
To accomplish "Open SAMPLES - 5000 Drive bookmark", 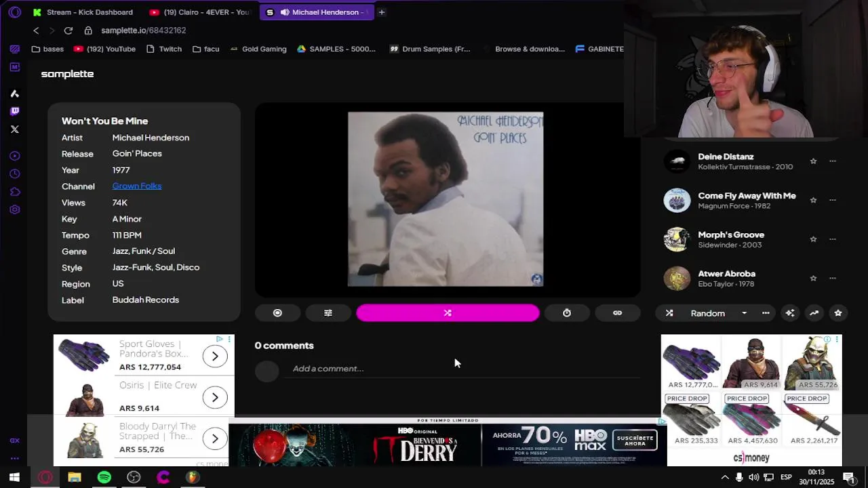I will pos(336,49).
